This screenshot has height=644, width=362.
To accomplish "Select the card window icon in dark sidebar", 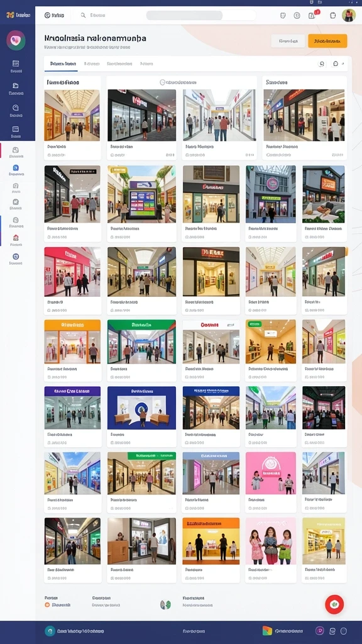I will [16, 129].
